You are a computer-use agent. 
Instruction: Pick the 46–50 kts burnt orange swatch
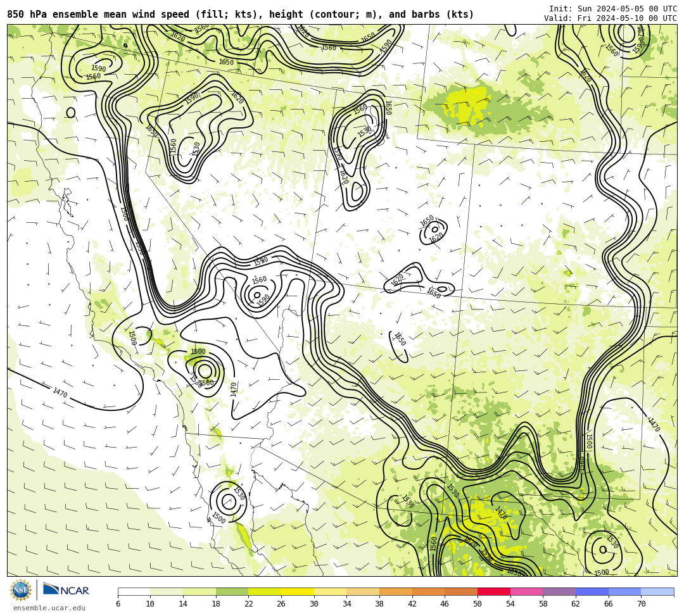[x=461, y=591]
